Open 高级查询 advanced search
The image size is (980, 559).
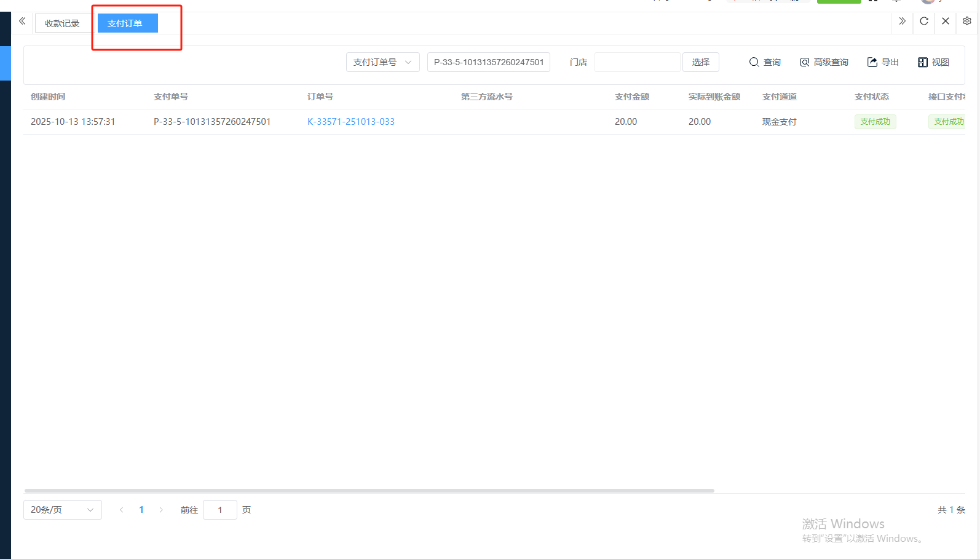click(824, 62)
